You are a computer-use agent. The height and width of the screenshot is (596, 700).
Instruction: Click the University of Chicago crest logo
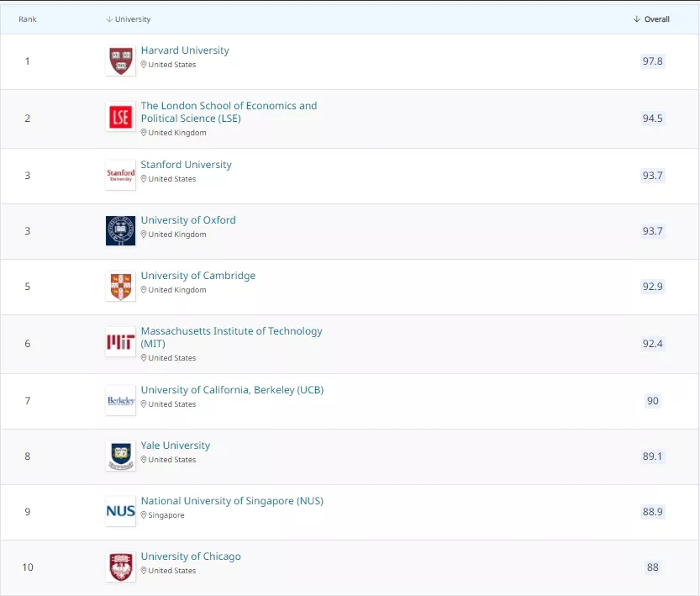tap(120, 567)
